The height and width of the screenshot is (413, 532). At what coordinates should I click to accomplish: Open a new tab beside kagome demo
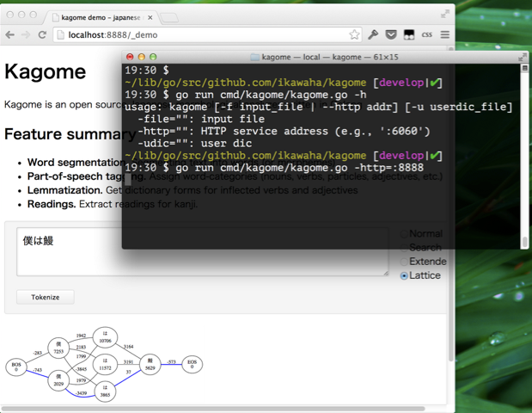(169, 18)
